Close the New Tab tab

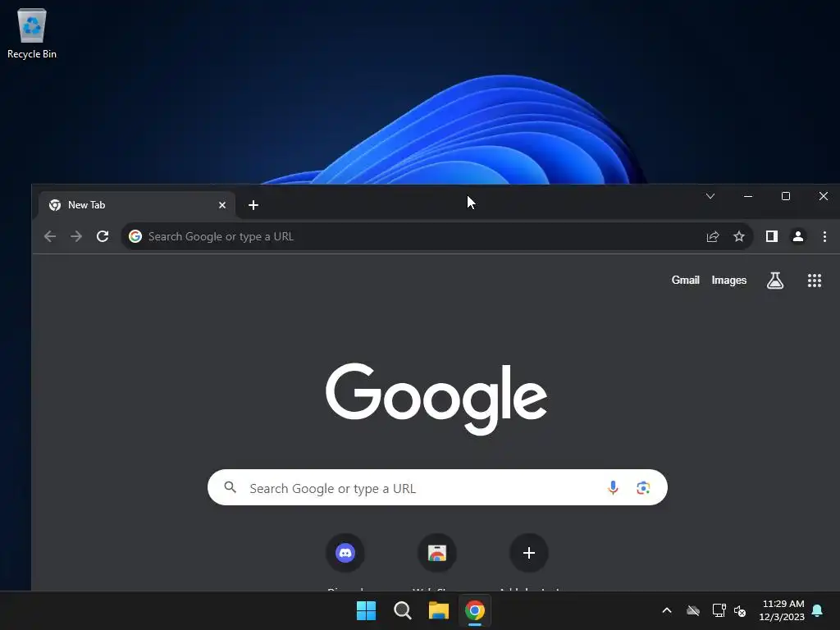(221, 205)
